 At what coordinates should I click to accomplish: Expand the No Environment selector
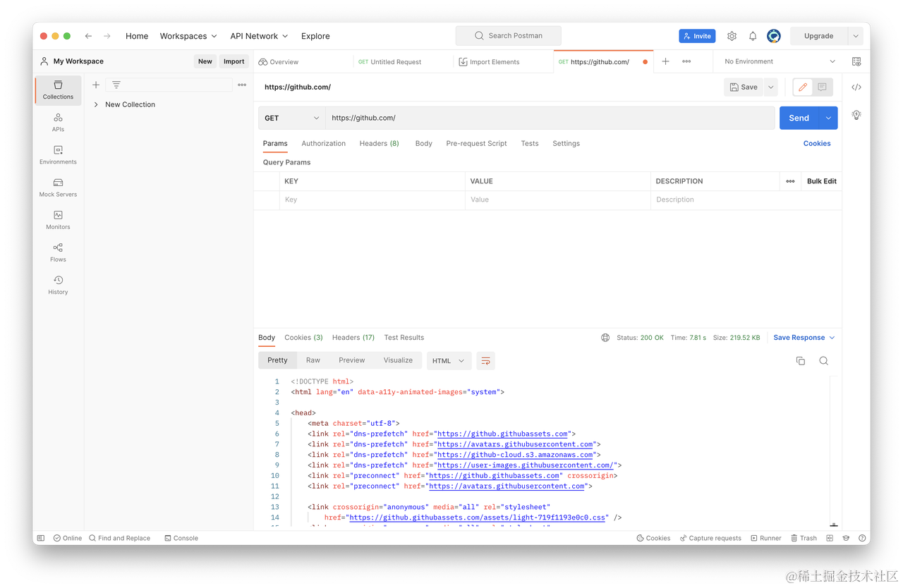point(776,61)
